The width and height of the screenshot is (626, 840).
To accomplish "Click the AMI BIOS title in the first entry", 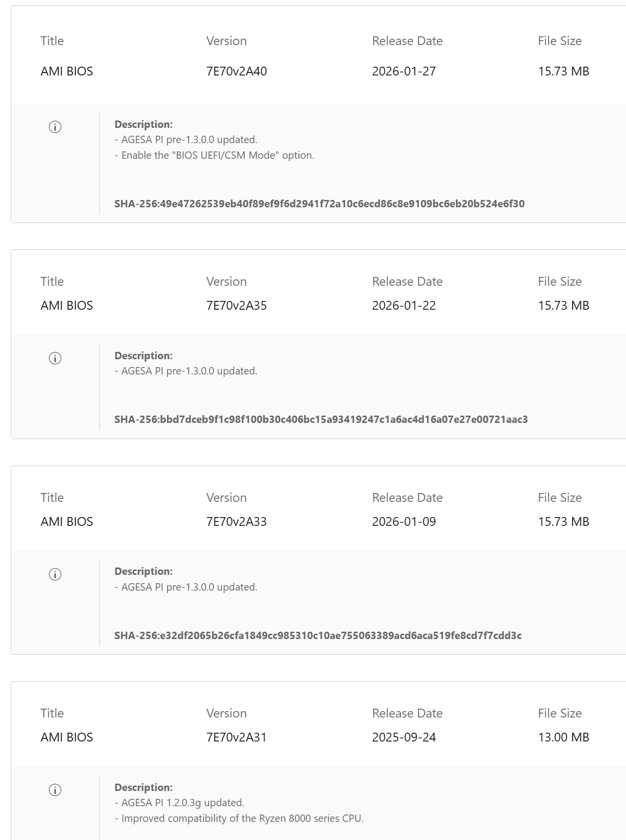I will pos(67,71).
